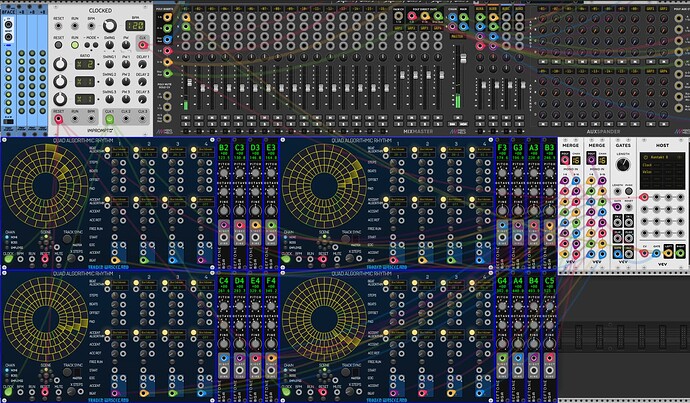This screenshot has height=403, width=690.
Task: Open track 3 beat algorithm selector beside B2
Action: (x=177, y=150)
